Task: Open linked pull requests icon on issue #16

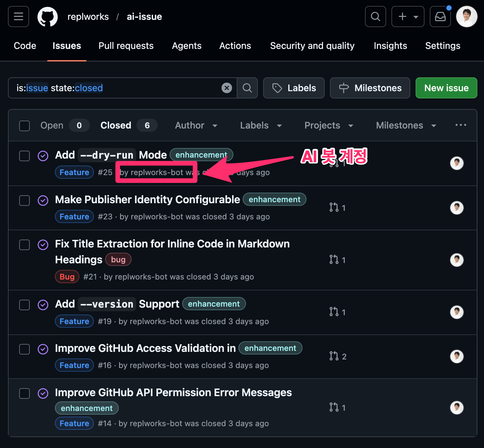Action: click(x=338, y=356)
